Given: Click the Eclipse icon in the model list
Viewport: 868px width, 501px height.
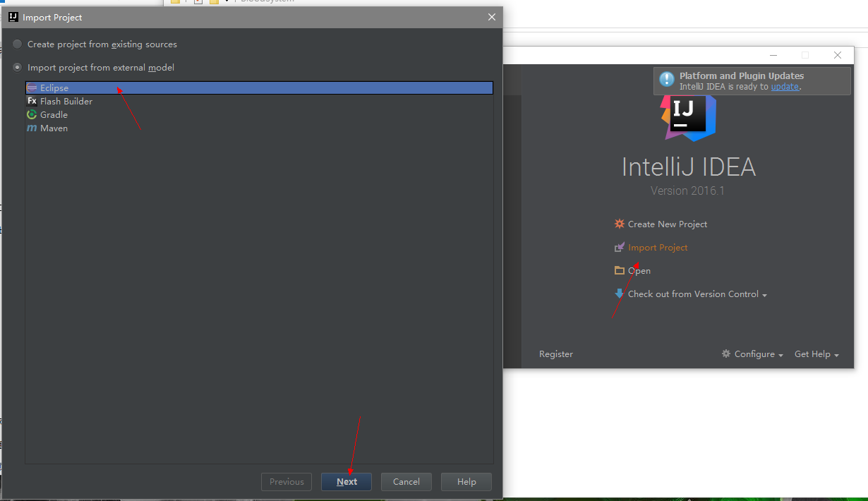Looking at the screenshot, I should coord(32,88).
